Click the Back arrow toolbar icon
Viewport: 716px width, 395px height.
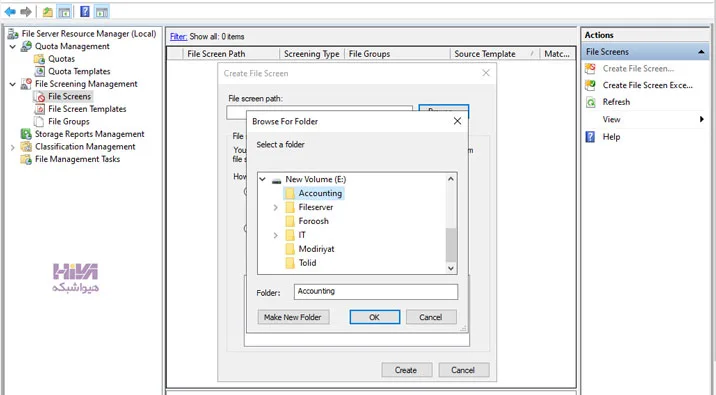tap(10, 11)
